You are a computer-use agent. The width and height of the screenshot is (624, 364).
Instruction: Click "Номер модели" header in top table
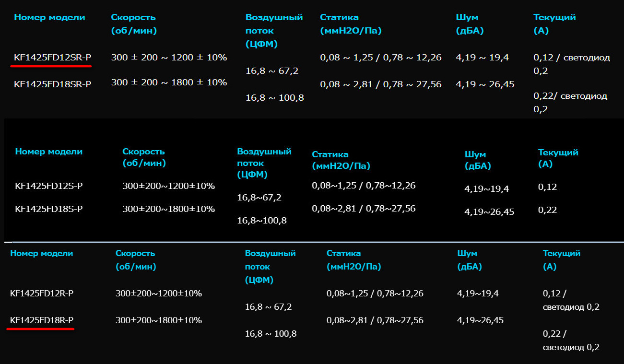click(x=49, y=17)
